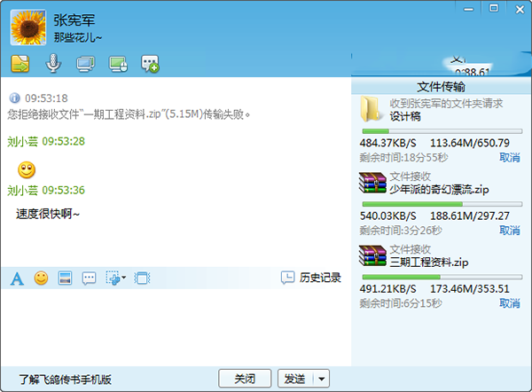The width and height of the screenshot is (532, 392).
Task: Click the 三期工程资料.zip archive icon
Action: coord(372,255)
